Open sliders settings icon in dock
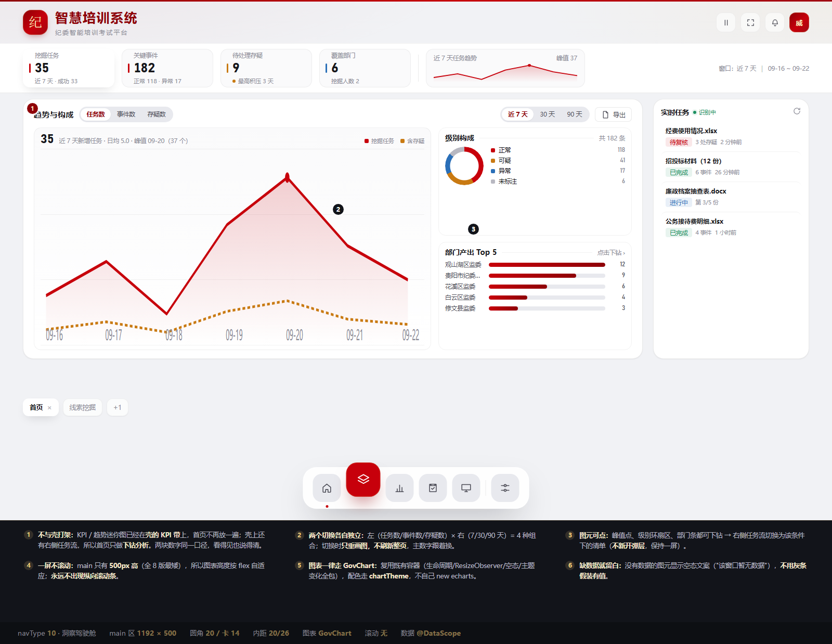The height and width of the screenshot is (644, 832). click(505, 488)
